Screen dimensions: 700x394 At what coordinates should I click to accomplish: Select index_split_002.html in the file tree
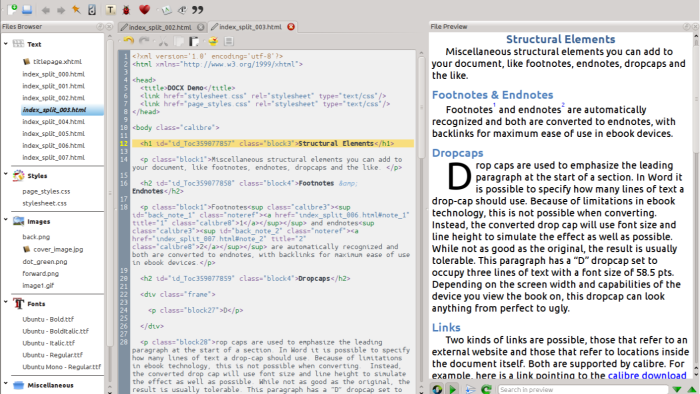click(54, 98)
